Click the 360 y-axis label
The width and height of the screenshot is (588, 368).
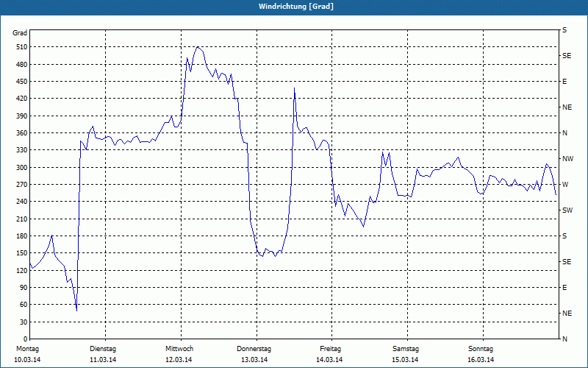(21, 133)
